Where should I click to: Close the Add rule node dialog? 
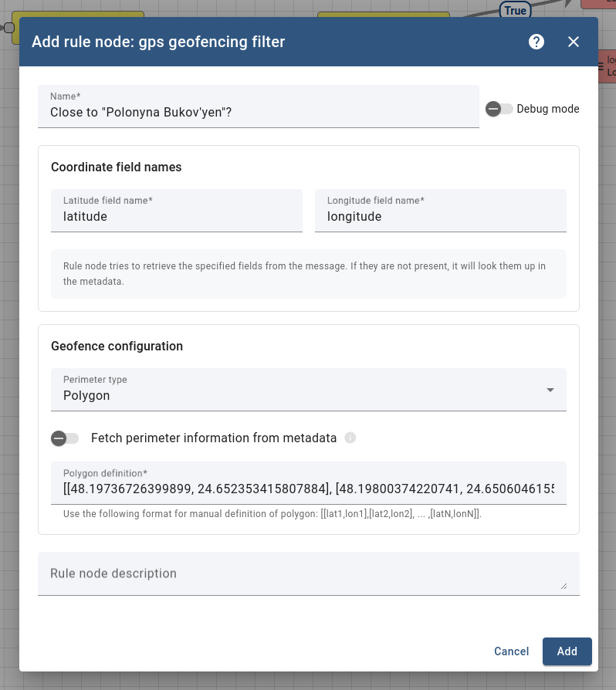click(574, 42)
